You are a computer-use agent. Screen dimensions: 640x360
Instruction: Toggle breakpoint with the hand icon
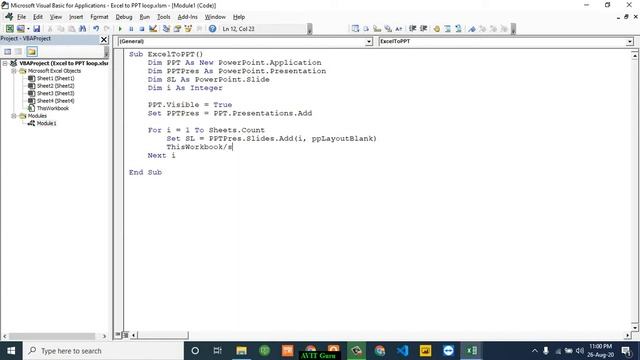point(437,29)
